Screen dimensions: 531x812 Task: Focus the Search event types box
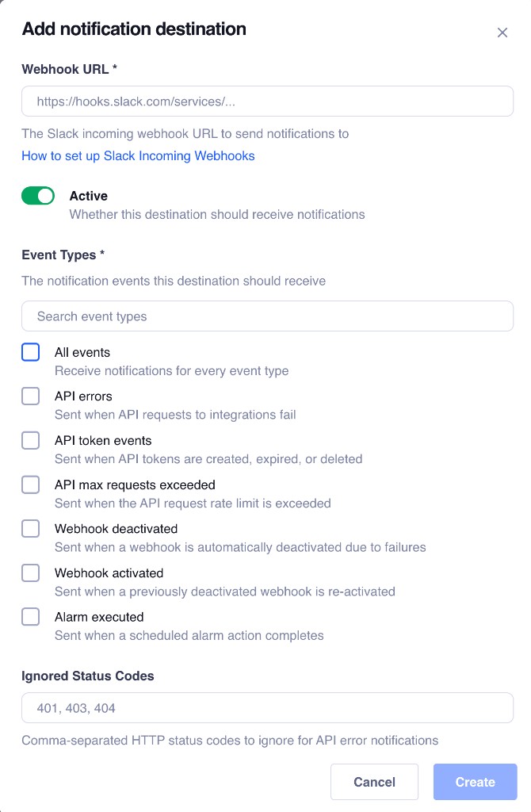267,316
